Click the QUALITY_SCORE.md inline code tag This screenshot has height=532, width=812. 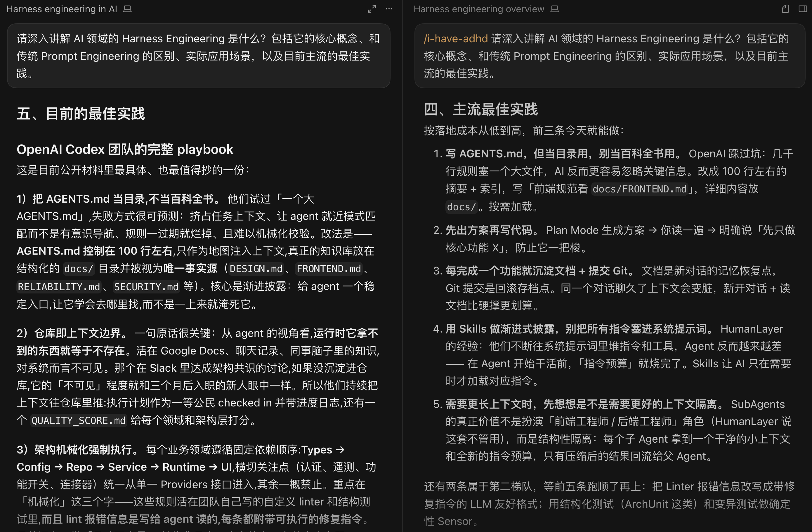[79, 420]
